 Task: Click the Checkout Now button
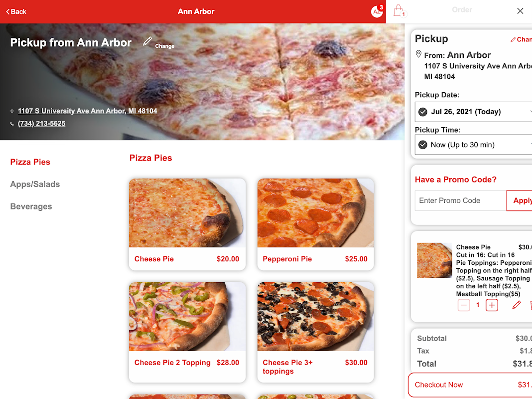click(470, 385)
